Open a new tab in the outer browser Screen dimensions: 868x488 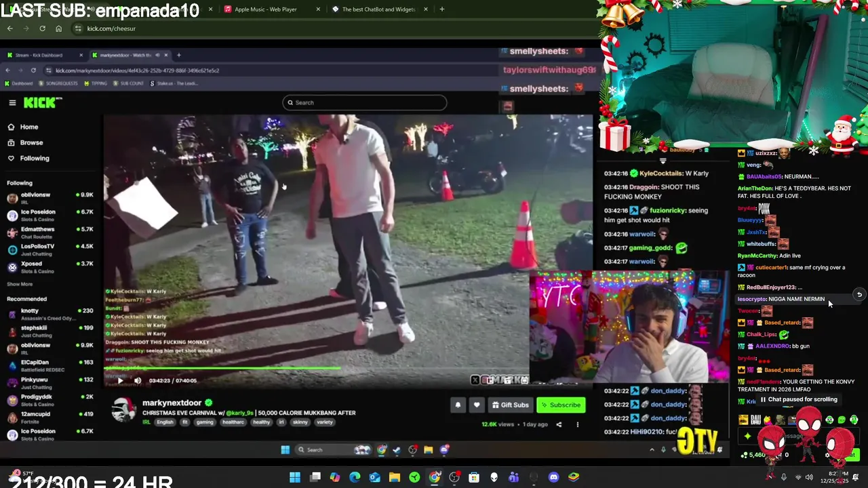441,9
